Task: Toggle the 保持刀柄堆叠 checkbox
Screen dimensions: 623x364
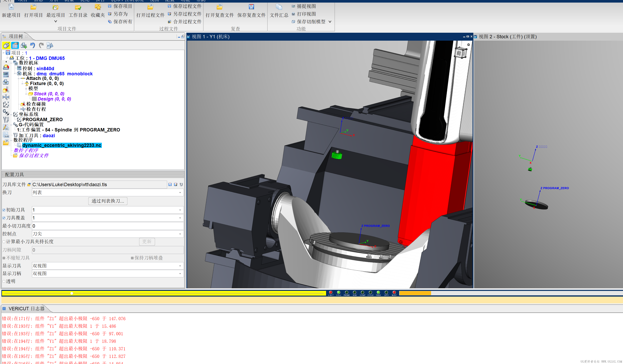Action: point(132,258)
